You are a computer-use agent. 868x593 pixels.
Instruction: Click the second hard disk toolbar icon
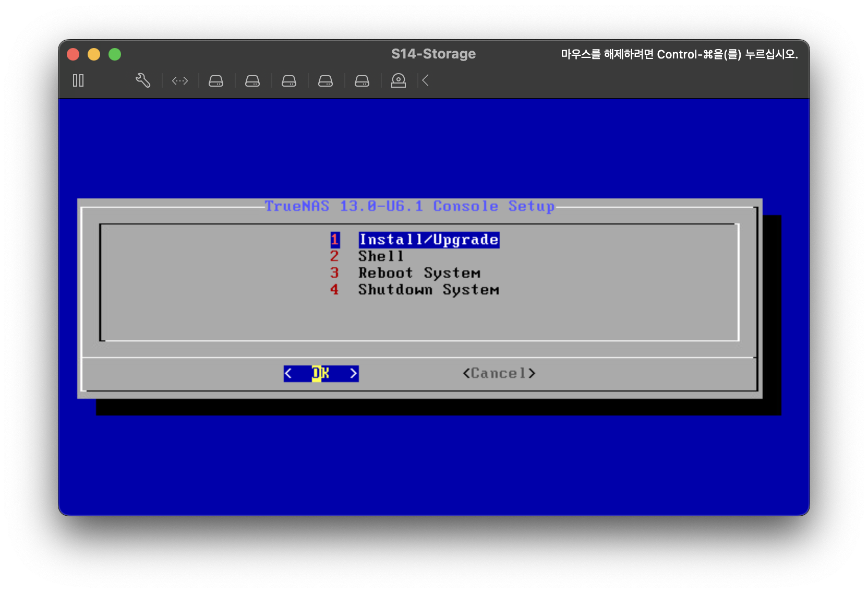[x=252, y=81]
